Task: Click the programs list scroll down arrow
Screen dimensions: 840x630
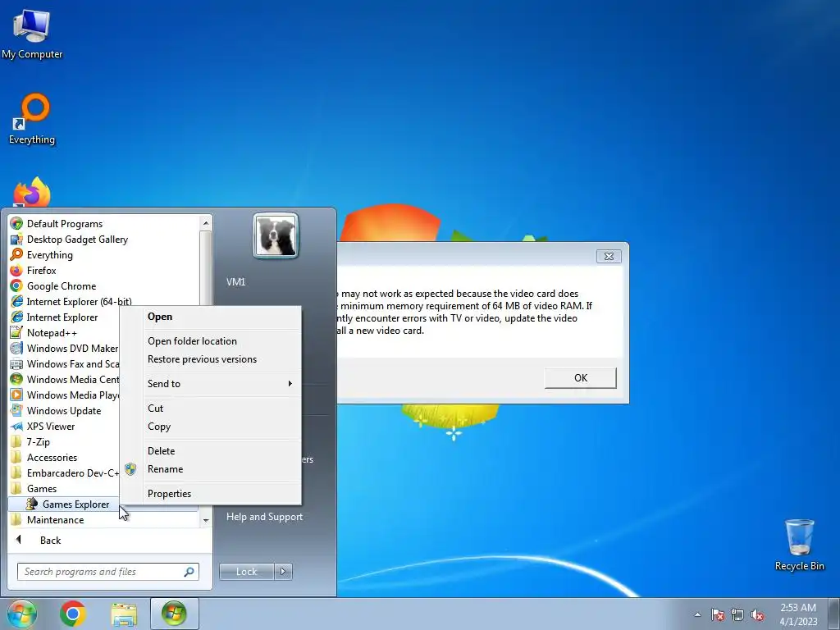Action: coord(206,520)
